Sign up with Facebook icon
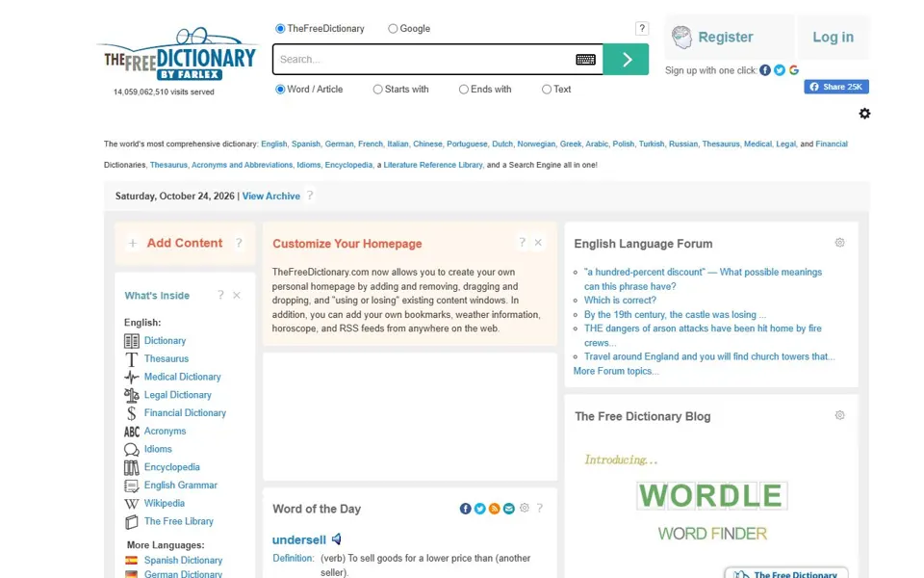924x578 pixels. pyautogui.click(x=765, y=70)
